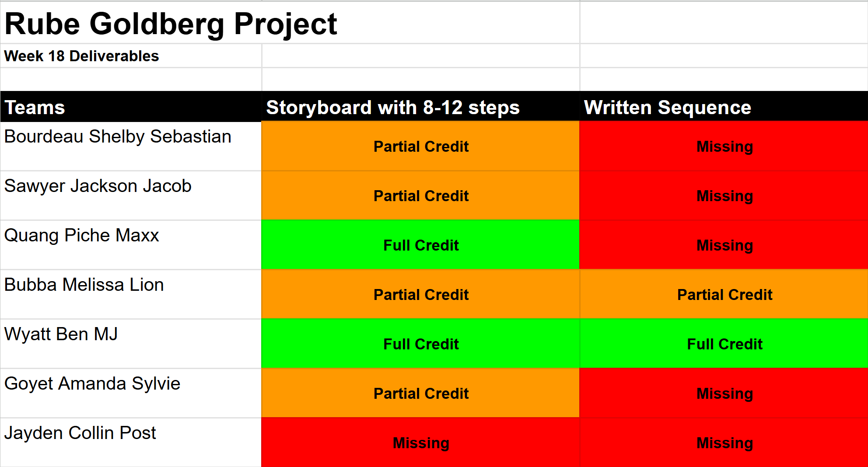Click the Sawyer Jackson Jacob team cell
Image resolution: width=868 pixels, height=467 pixels.
pyautogui.click(x=98, y=186)
